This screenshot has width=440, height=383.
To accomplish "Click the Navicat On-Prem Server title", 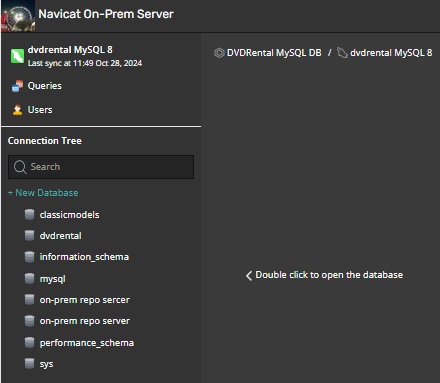I will click(106, 14).
